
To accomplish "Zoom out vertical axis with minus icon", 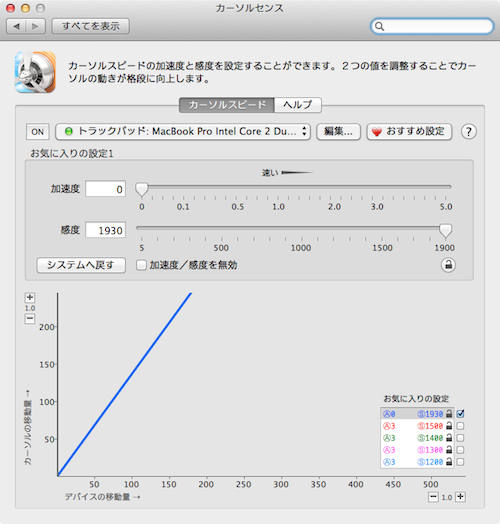I will [30, 318].
